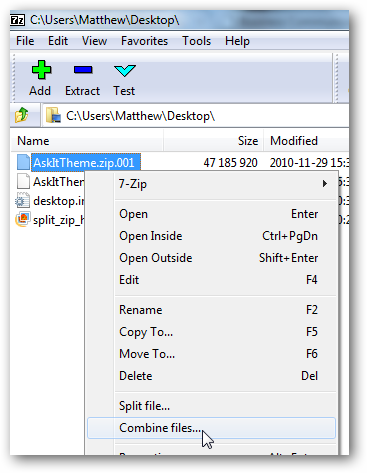The height and width of the screenshot is (473, 367).
Task: Click the Test toolbar icon
Action: [x=124, y=70]
